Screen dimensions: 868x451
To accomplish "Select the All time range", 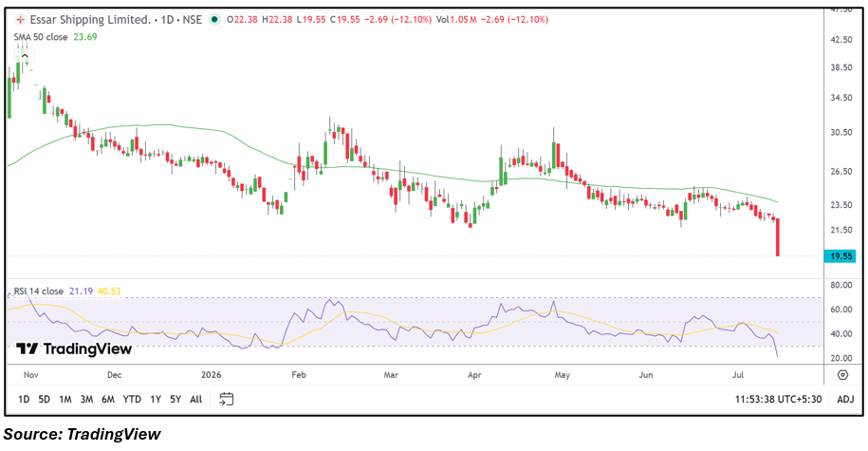I will (196, 399).
